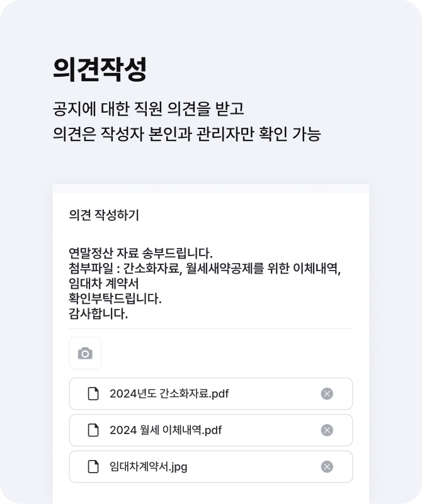
Task: Open the 임대차계약서.jpg file name
Action: pyautogui.click(x=148, y=467)
